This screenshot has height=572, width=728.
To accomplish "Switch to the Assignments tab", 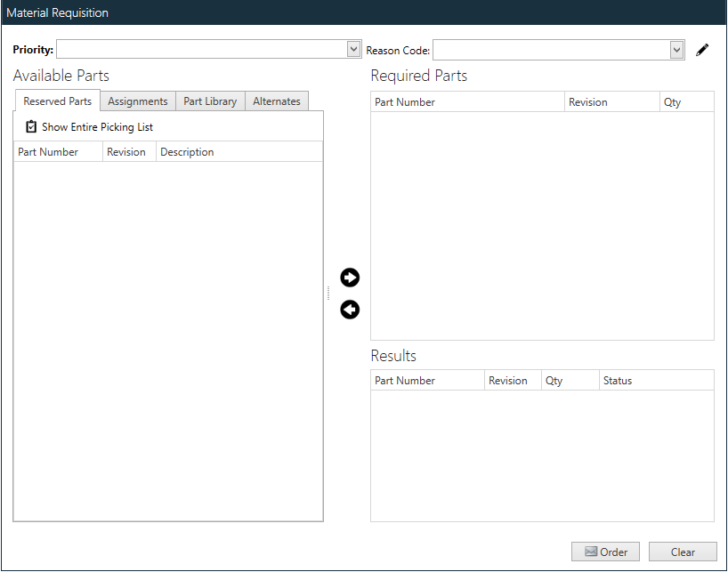I will 137,101.
